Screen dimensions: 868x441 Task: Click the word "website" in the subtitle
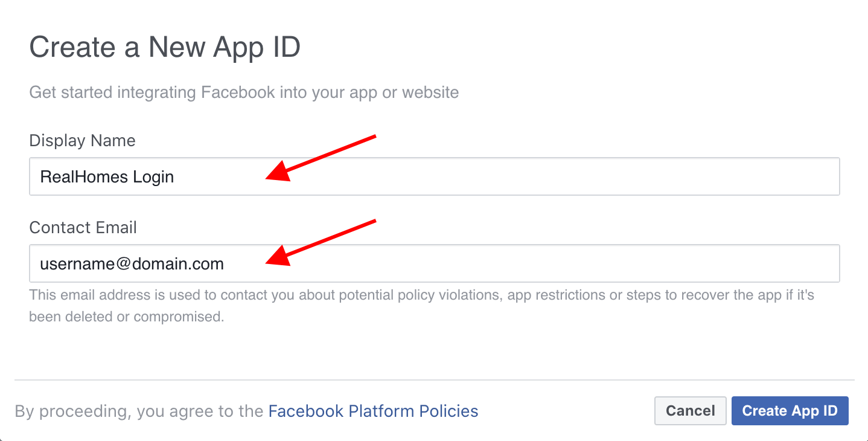click(430, 92)
